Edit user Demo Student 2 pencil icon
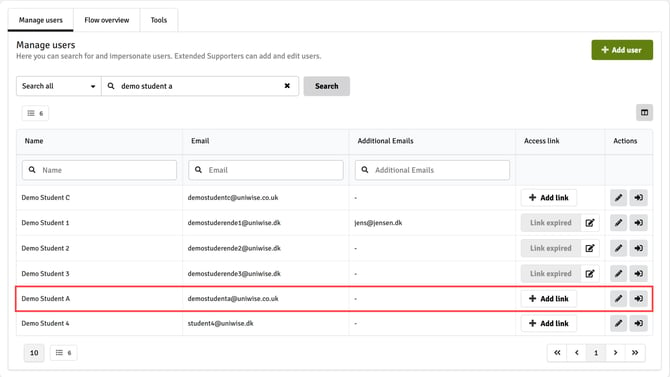 pyautogui.click(x=618, y=248)
